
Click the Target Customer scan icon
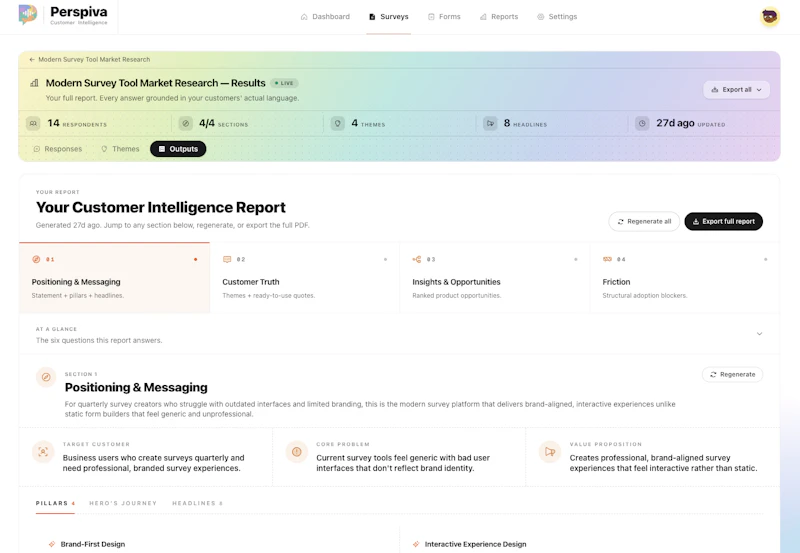click(43, 452)
